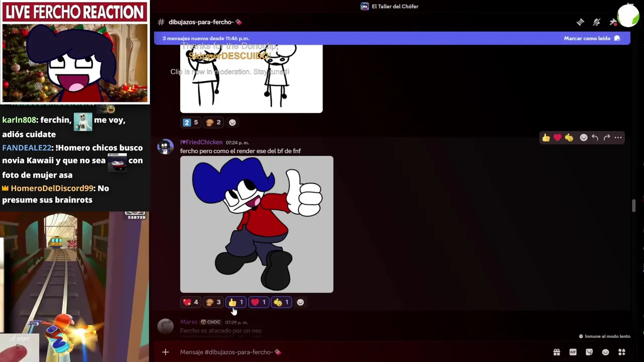The image size is (644, 362).
Task: Click the 'Ya' emote in karln808 chat message
Action: click(x=83, y=122)
